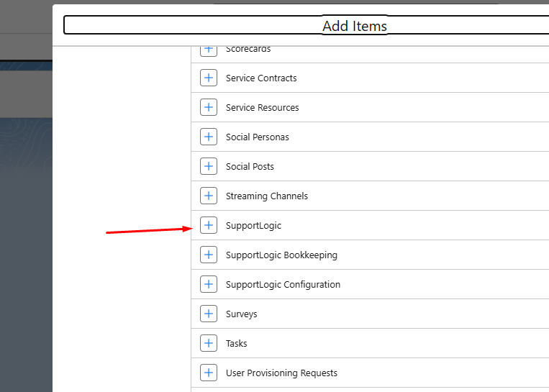The height and width of the screenshot is (392, 549).
Task: Add the Social Posts item
Action: [209, 166]
